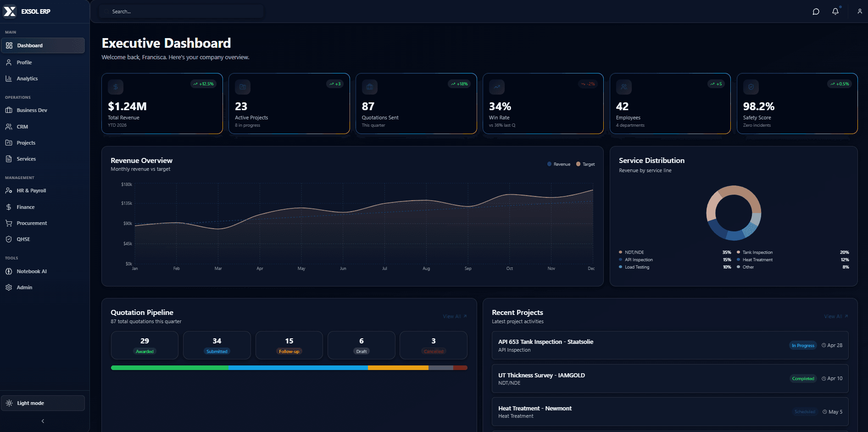Open the Dashboard sidebar item
The width and height of the screenshot is (868, 432).
(43, 45)
